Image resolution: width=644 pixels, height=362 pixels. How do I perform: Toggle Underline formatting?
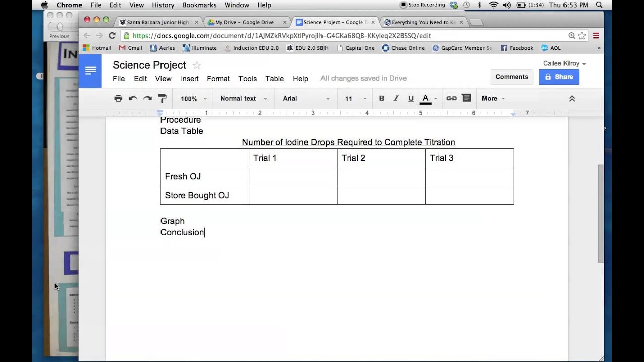411,98
